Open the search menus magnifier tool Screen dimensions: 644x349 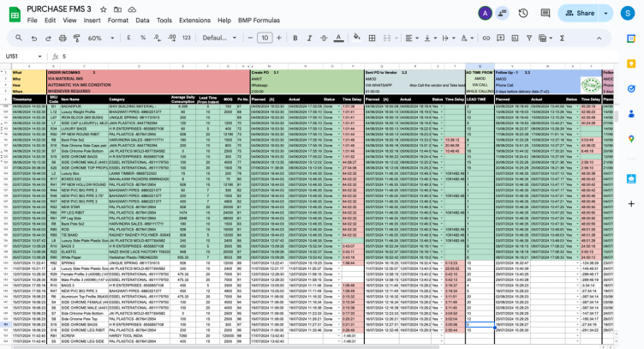tap(19, 38)
